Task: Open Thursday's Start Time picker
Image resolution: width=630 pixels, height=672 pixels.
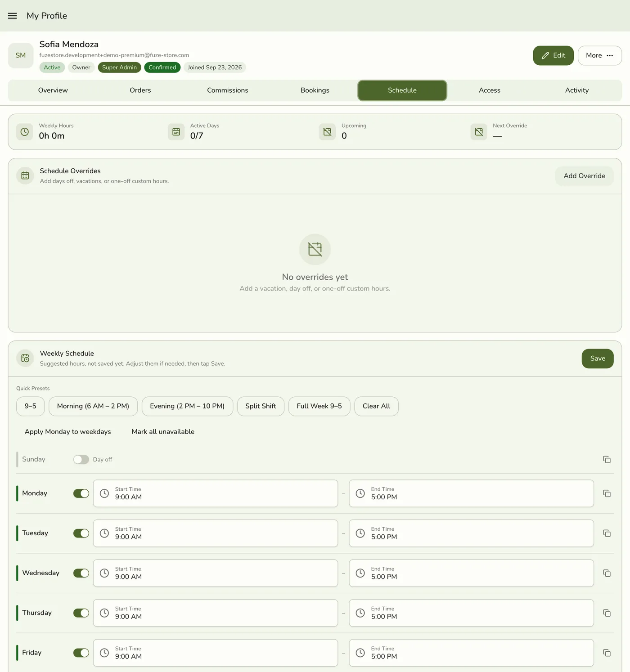Action: click(216, 613)
